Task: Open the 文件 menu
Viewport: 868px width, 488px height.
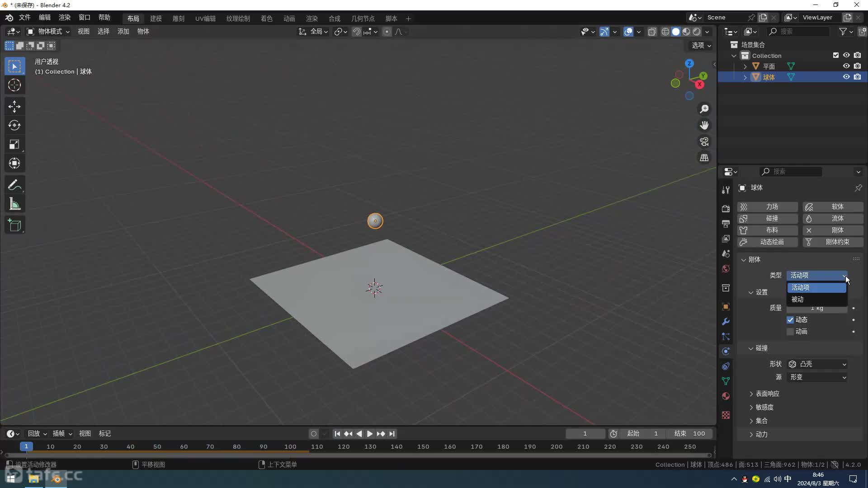Action: pos(24,17)
